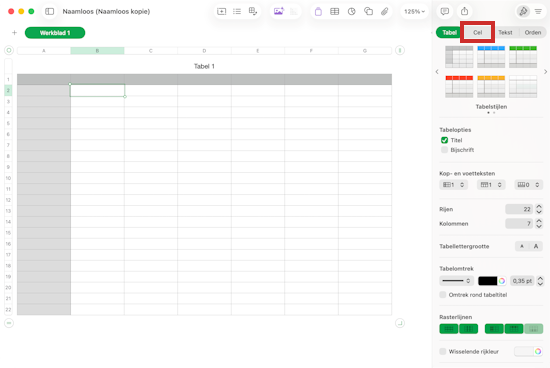Click the add row handle at bottom left
This screenshot has width=550, height=368.
point(9,323)
